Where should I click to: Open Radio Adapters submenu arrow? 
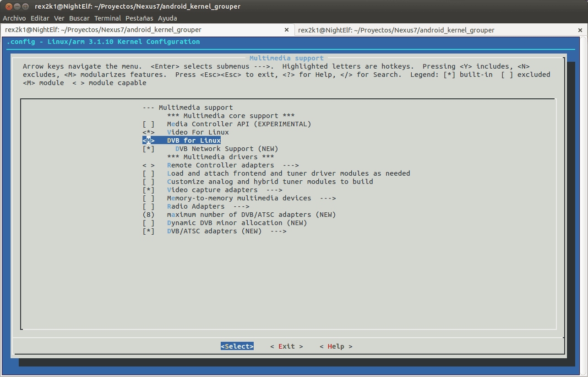241,206
